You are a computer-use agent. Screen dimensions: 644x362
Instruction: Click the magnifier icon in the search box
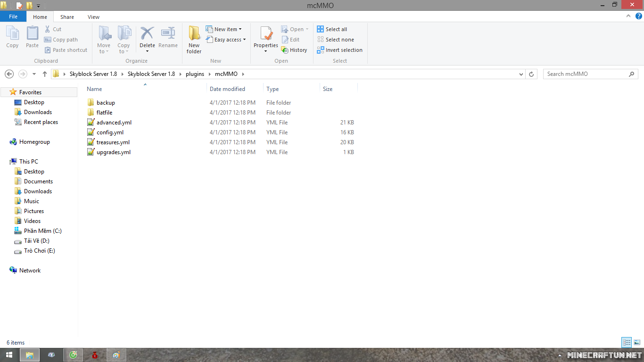coord(632,74)
